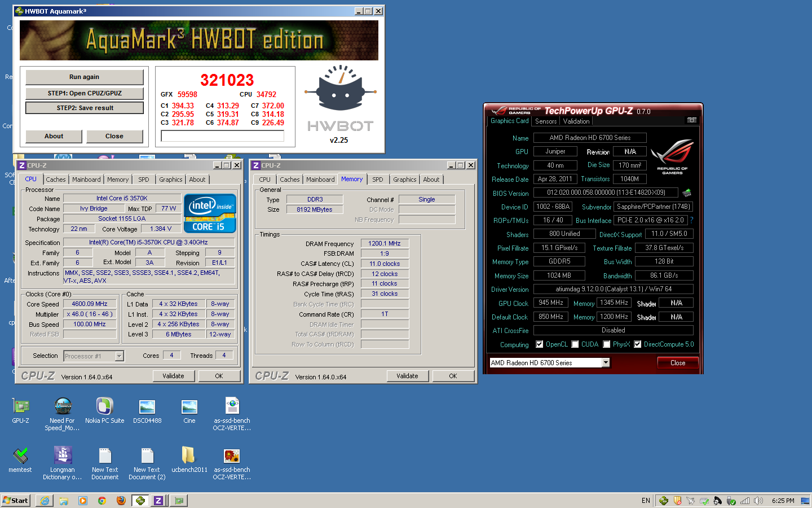Open Windows Explorer from the taskbar
The height and width of the screenshot is (508, 812).
pos(64,501)
